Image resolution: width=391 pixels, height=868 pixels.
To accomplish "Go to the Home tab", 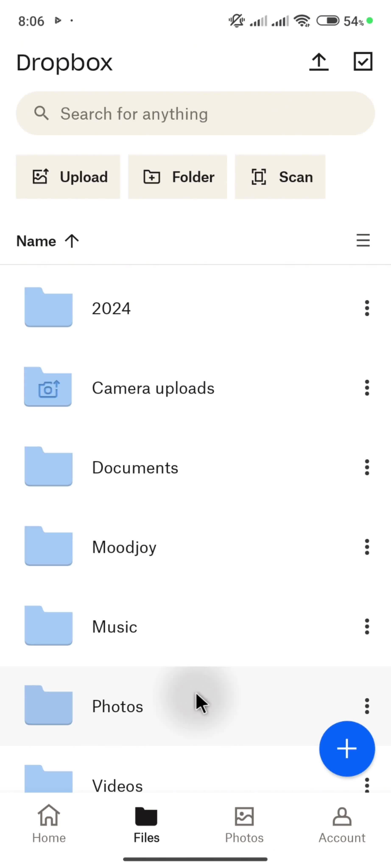I will 49,823.
